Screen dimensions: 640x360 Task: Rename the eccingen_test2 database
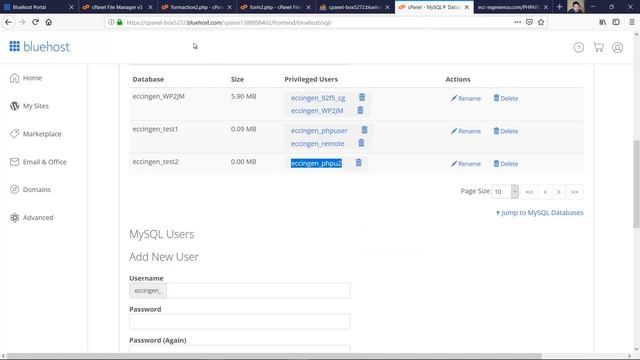coord(466,164)
